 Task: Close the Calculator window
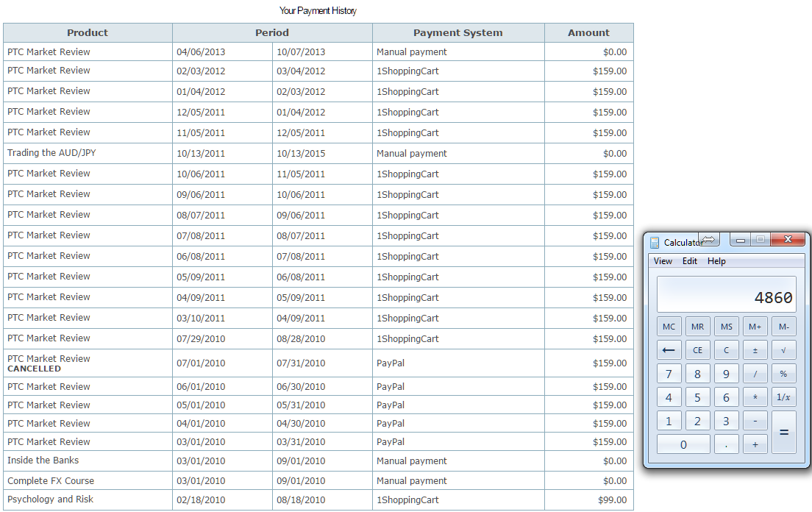(x=788, y=239)
